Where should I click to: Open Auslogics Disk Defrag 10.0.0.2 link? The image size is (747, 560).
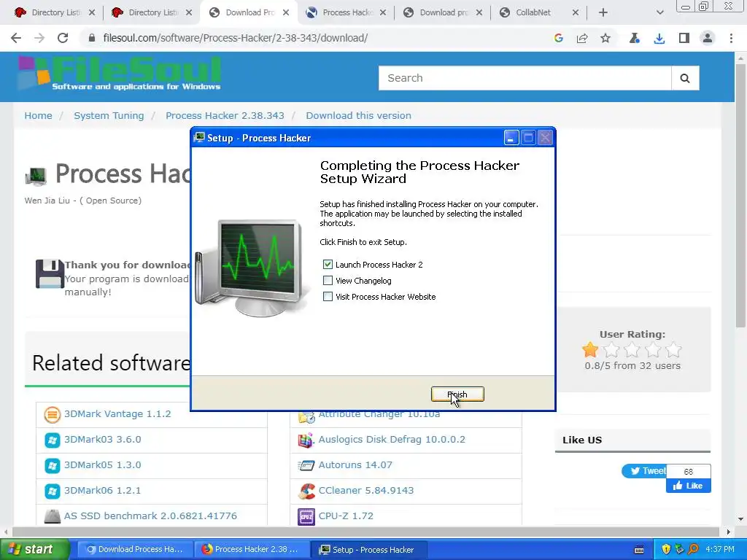pos(392,439)
